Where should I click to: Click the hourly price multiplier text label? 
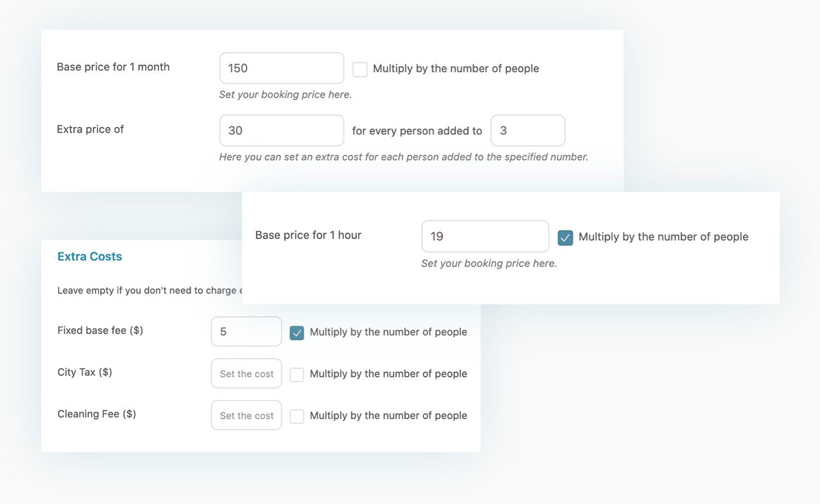[664, 237]
